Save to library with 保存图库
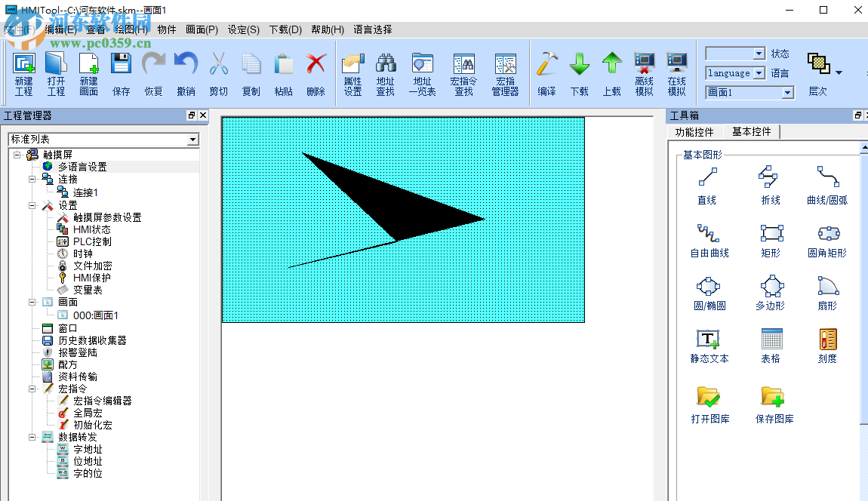Viewport: 868px width, 501px height. pyautogui.click(x=774, y=404)
